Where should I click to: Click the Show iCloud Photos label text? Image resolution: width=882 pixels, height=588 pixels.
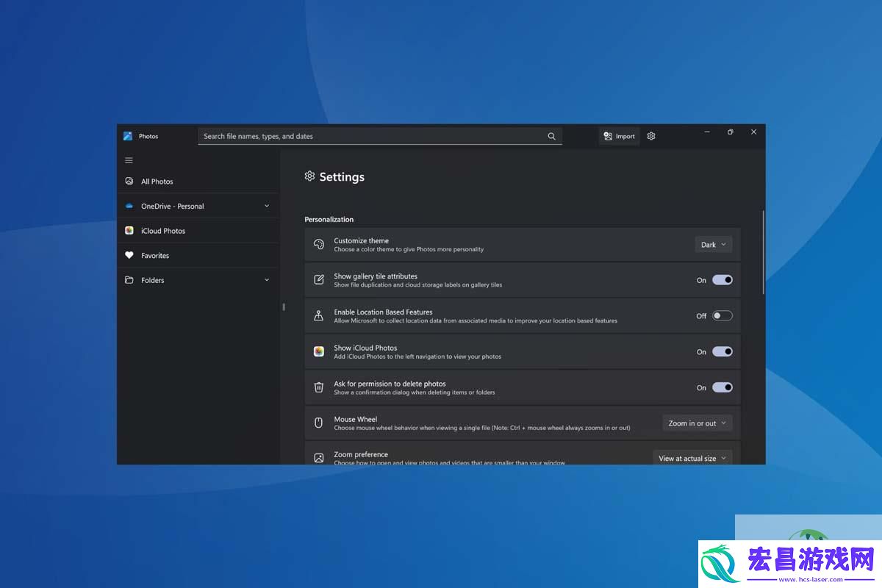point(365,348)
